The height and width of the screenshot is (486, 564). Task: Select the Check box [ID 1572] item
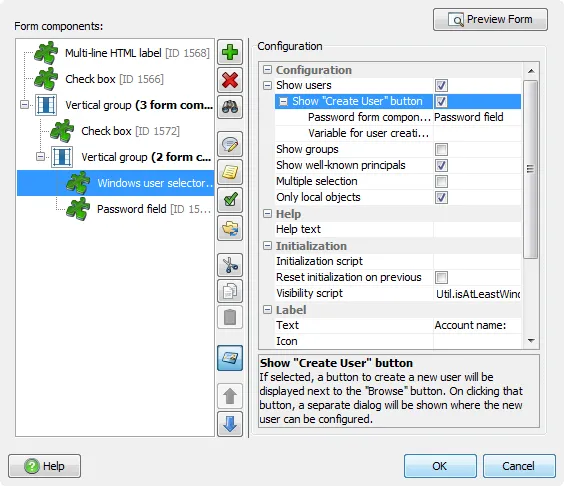click(x=130, y=131)
